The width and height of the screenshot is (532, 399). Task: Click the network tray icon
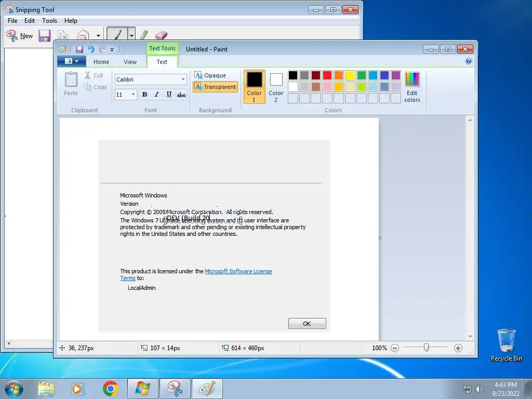(467, 389)
